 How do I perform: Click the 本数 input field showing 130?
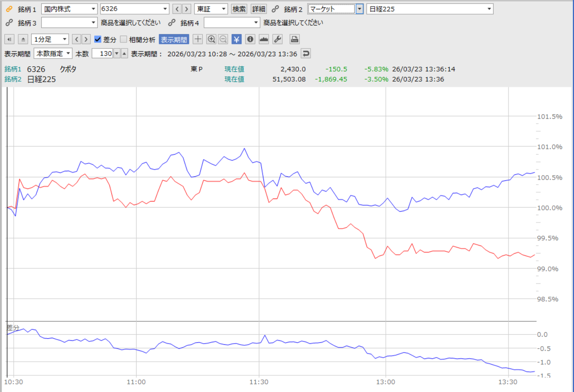tap(101, 54)
